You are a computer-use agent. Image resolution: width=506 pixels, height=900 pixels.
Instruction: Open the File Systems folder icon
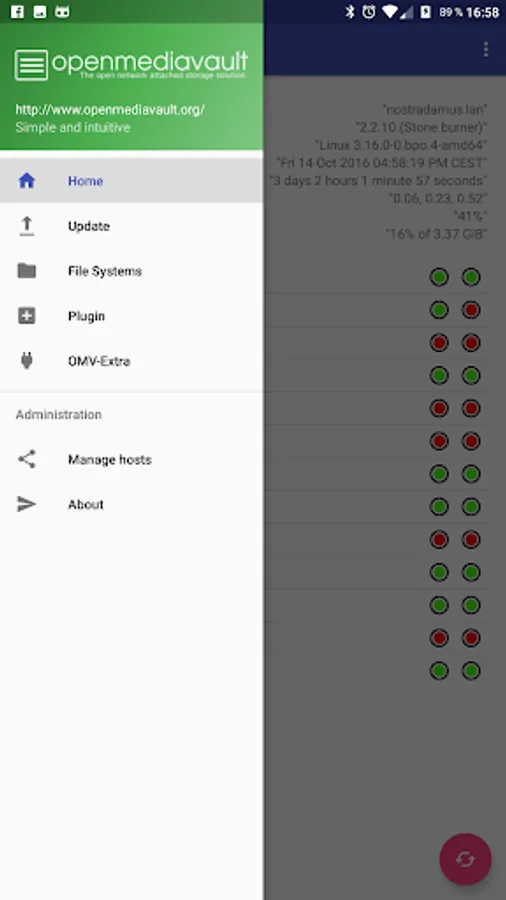26,271
